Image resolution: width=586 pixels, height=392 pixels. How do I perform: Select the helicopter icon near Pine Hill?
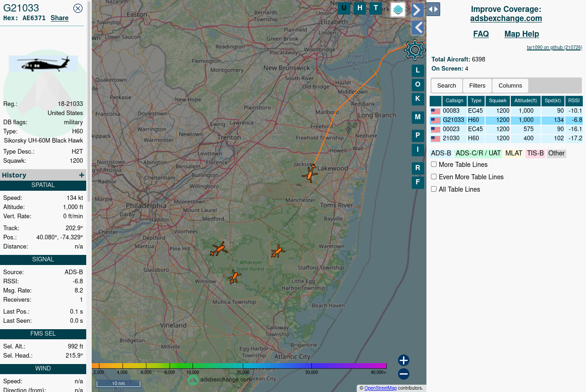coord(219,249)
